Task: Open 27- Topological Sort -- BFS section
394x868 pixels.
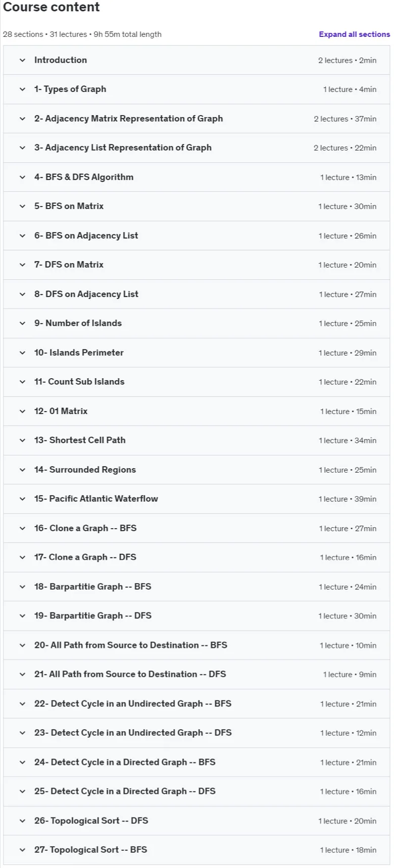Action: (196, 850)
